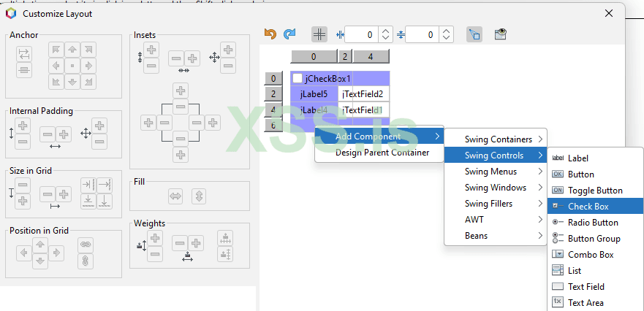Image resolution: width=644 pixels, height=311 pixels.
Task: Expand Swing Menus submenu
Action: (x=496, y=172)
